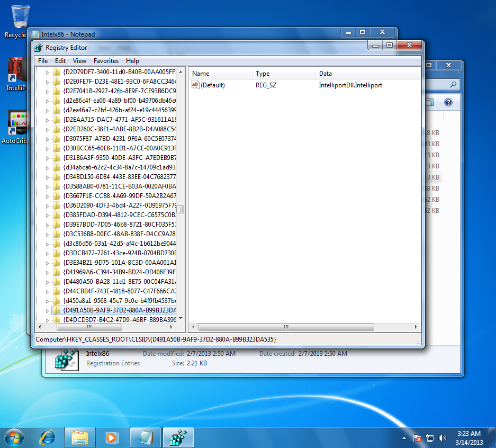
Task: Select the {d34a6ca6-62c2-4c34 key
Action: coord(120,167)
